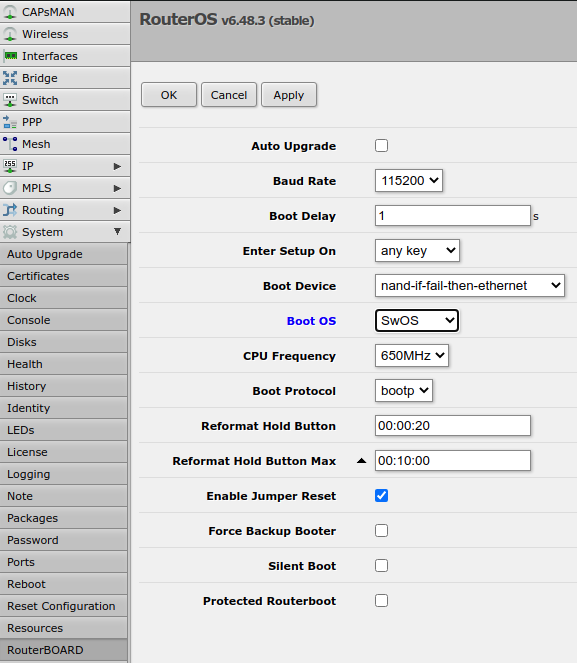Open the Boot OS dropdown
This screenshot has height=663, width=577.
(417, 321)
